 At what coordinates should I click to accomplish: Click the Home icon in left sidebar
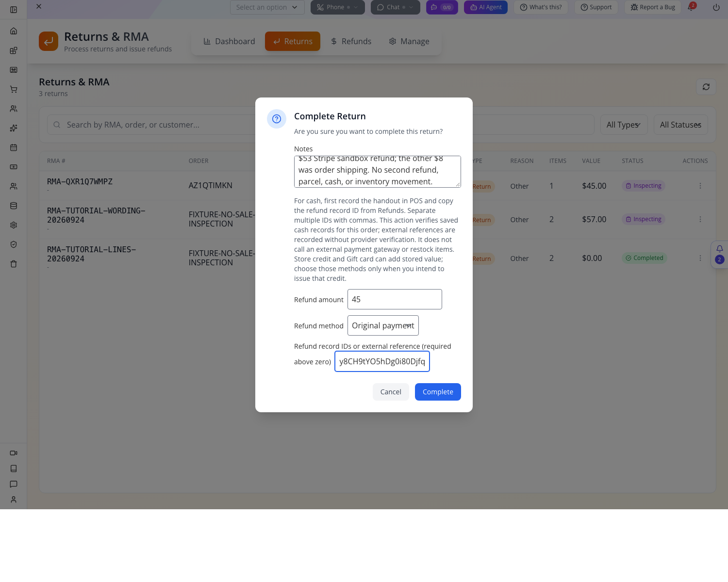pyautogui.click(x=14, y=31)
